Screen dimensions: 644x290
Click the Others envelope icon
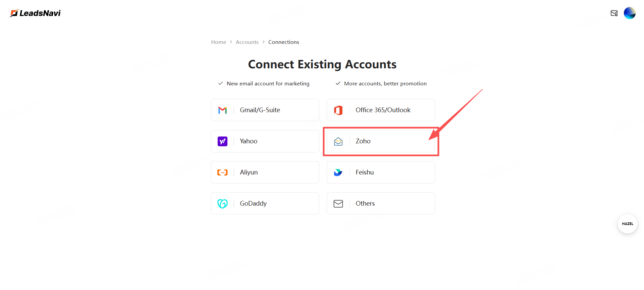pyautogui.click(x=338, y=204)
